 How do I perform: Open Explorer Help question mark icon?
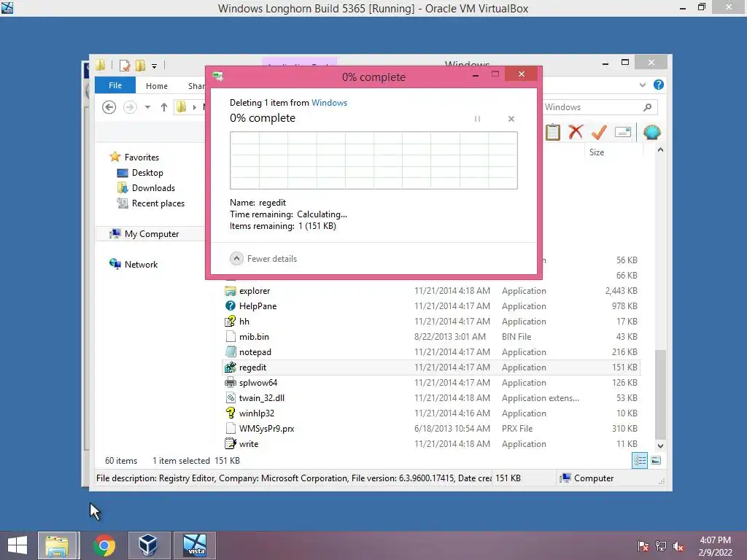click(659, 85)
